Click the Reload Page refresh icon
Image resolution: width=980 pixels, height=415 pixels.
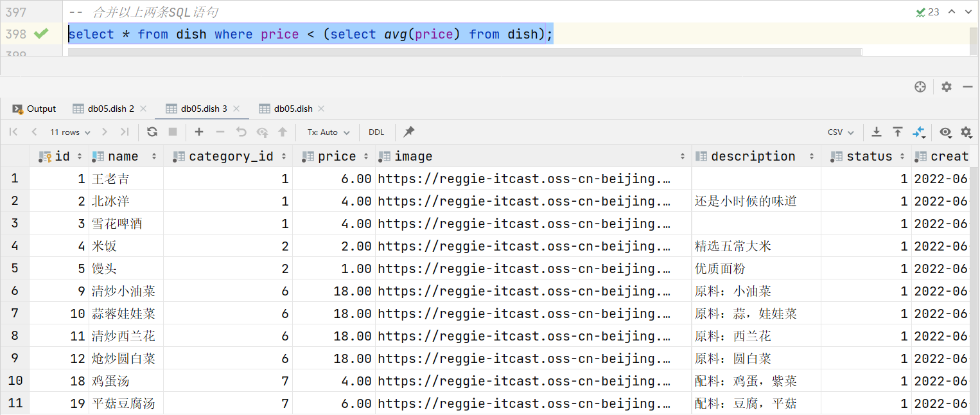coord(152,132)
